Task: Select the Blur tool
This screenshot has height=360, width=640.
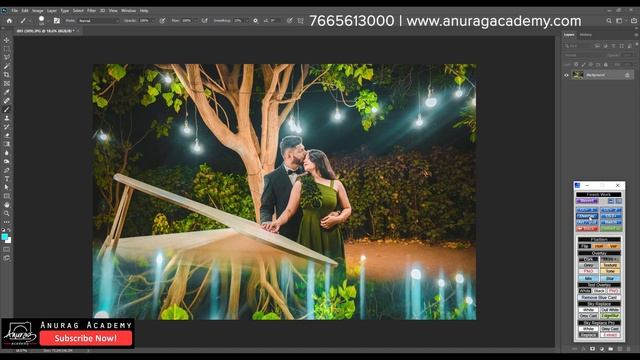Action: point(7,153)
